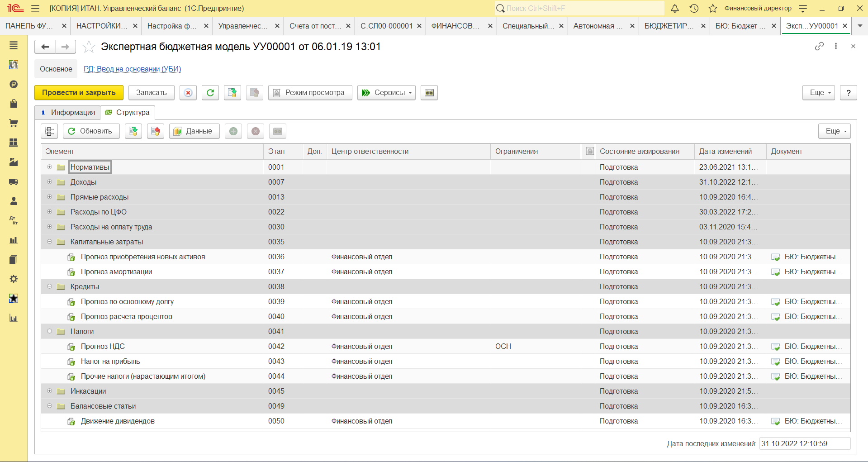Click the tree hierarchy view icon
Viewport: 868px width, 462px height.
(x=49, y=131)
